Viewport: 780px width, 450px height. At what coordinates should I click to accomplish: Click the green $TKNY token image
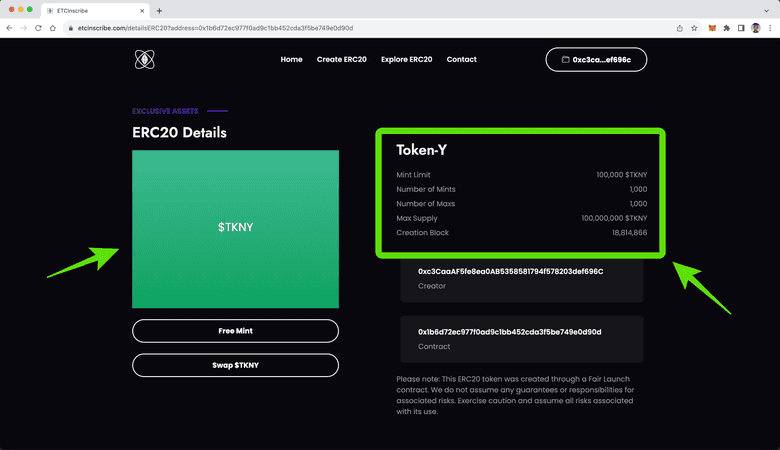[235, 229]
